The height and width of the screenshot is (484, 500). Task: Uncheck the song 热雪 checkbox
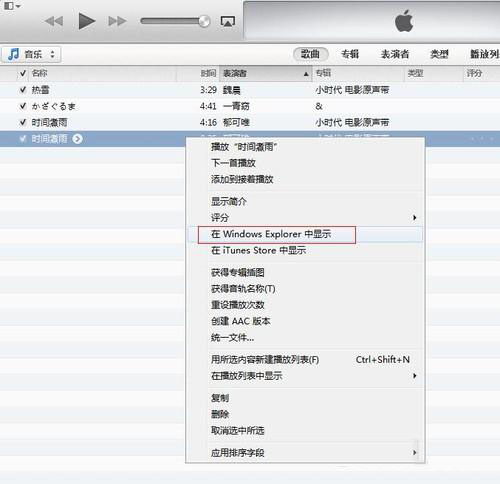click(x=23, y=90)
